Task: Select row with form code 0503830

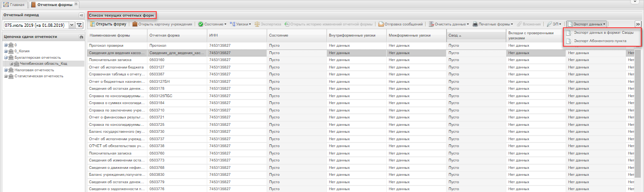Action: [361, 174]
